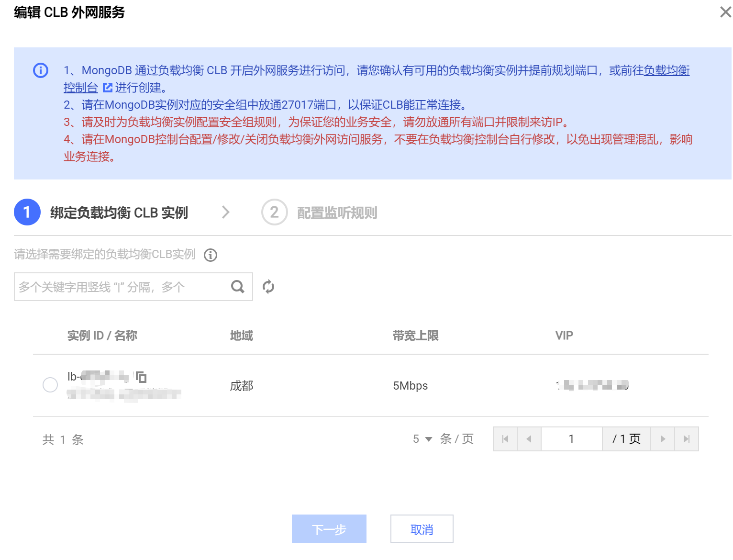Refresh the CLB instance list
This screenshot has height=560, width=733.
click(x=268, y=287)
